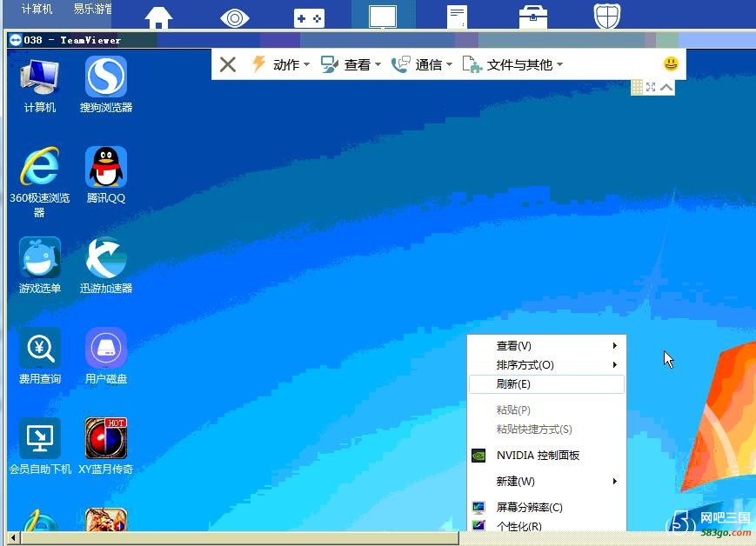Click the grid icon under TeamViewer toolbar
The width and height of the screenshot is (756, 546).
(x=637, y=87)
